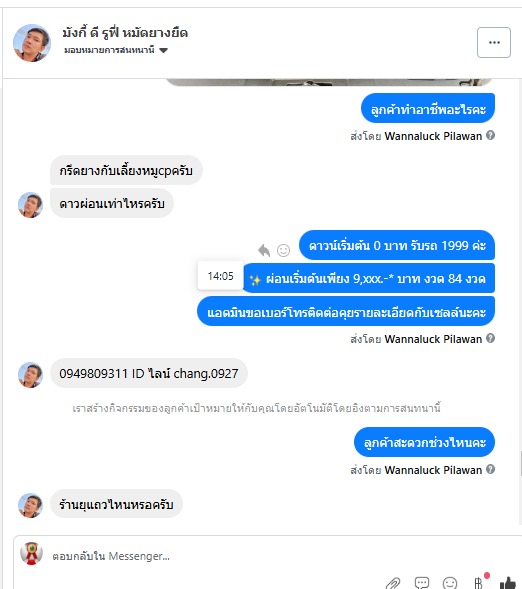Click message with phone 0949809311 and Line ID
This screenshot has width=522, height=589.
tap(149, 373)
